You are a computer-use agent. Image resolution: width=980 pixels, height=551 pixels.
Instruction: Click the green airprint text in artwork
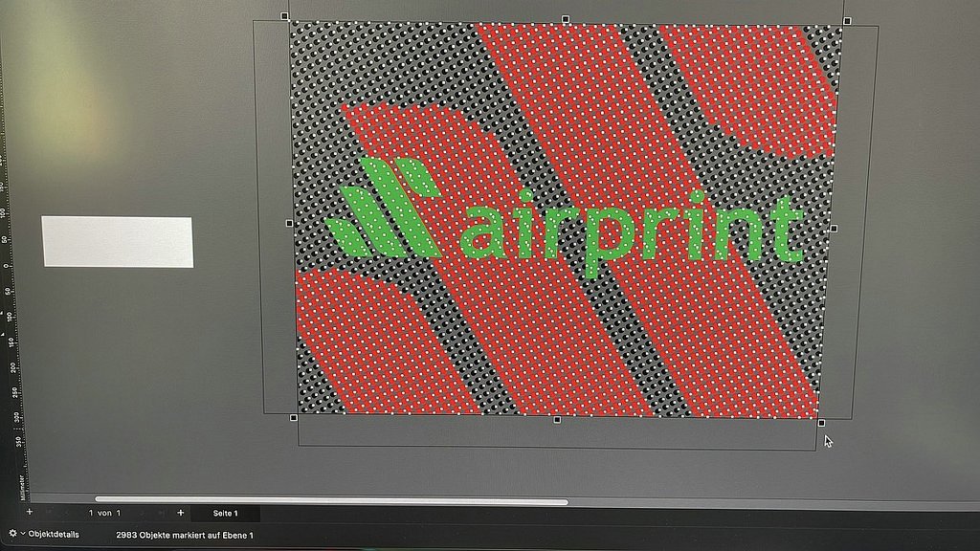632,233
